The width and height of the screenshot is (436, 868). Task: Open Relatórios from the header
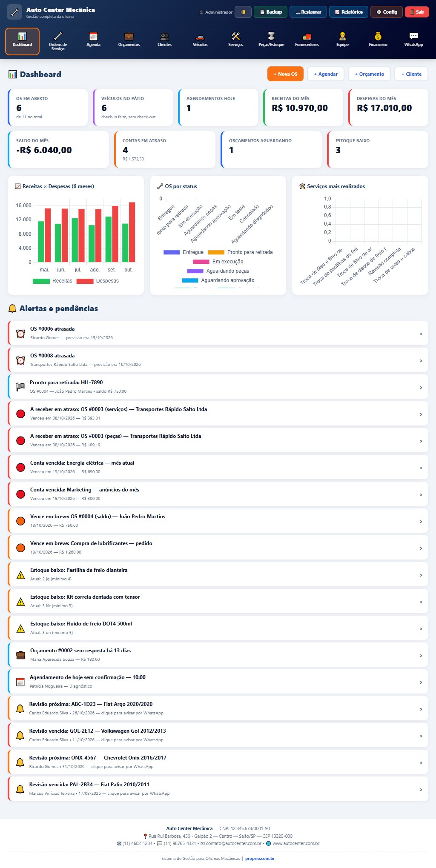tap(349, 12)
